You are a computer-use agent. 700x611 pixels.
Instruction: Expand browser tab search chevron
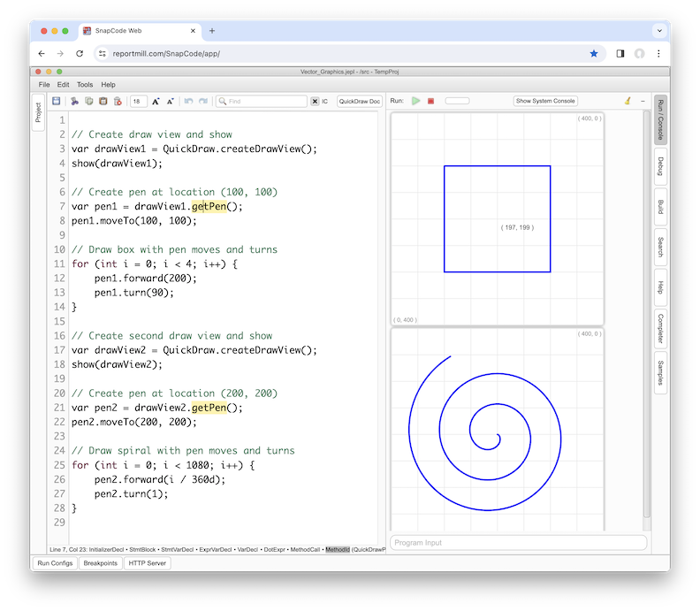659,31
